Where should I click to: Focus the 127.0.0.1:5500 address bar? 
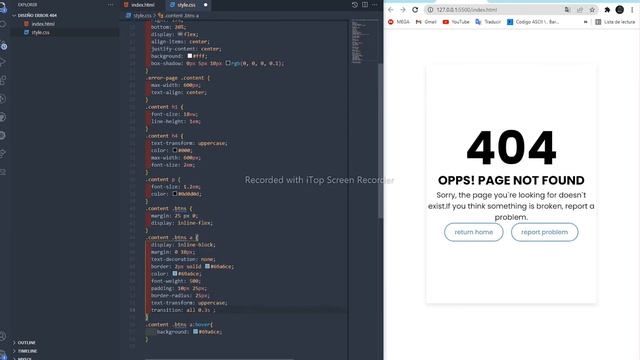[498, 10]
